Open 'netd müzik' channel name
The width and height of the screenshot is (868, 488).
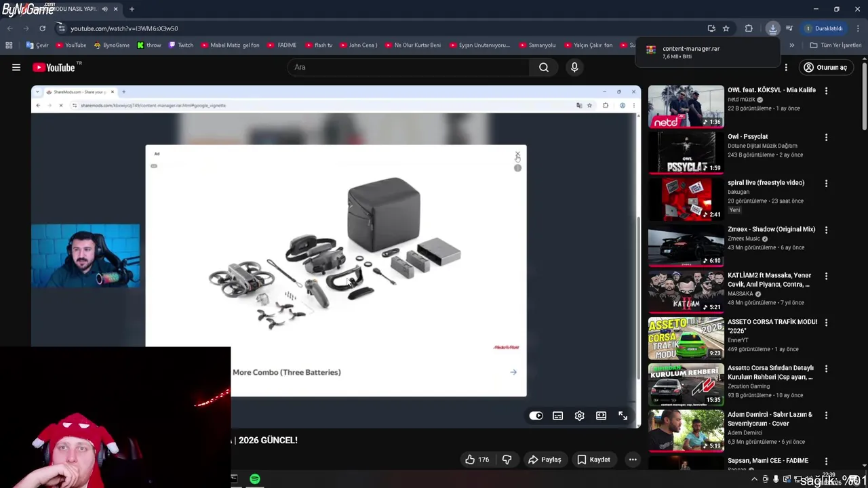[741, 100]
